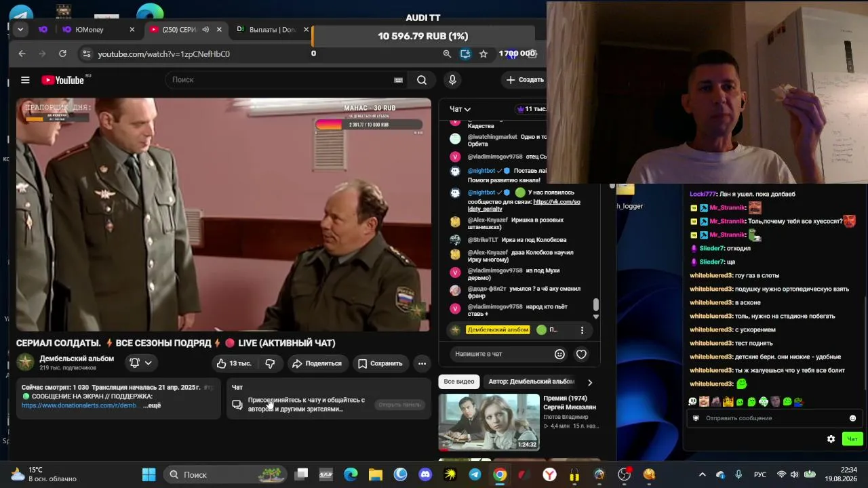
Task: Open Yandex Browser from the taskbar
Action: tap(549, 474)
